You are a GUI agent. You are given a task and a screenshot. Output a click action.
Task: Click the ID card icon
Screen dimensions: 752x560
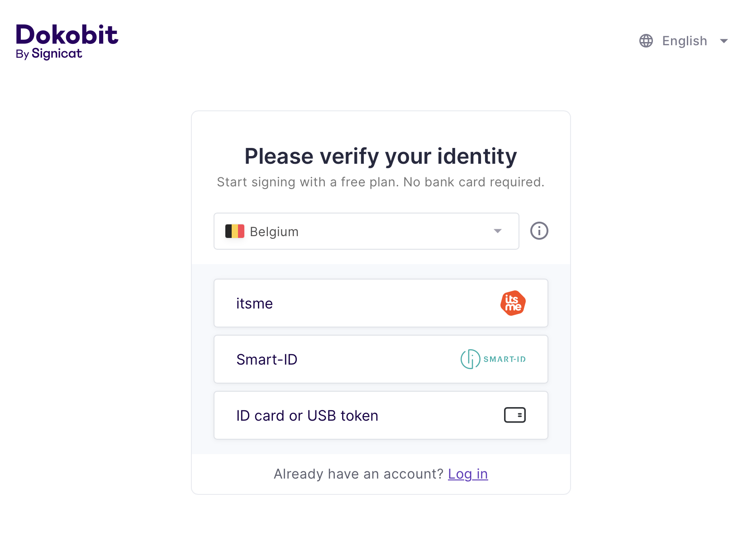(515, 415)
